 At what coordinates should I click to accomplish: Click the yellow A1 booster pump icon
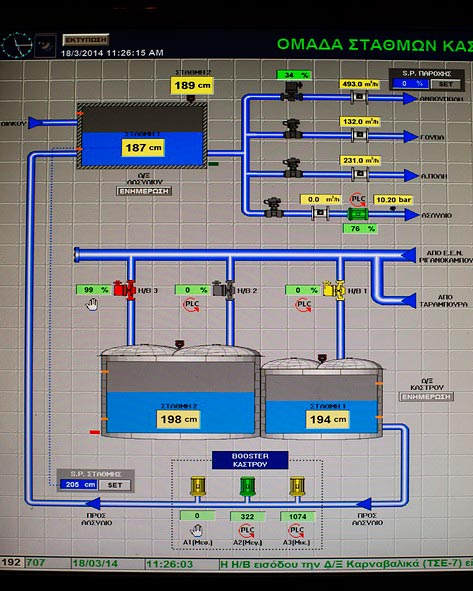(198, 486)
